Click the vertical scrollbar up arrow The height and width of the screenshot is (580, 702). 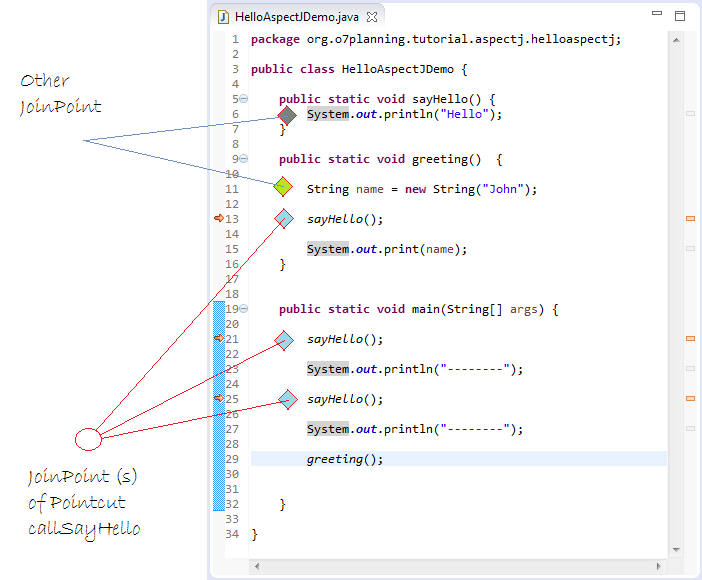(676, 40)
